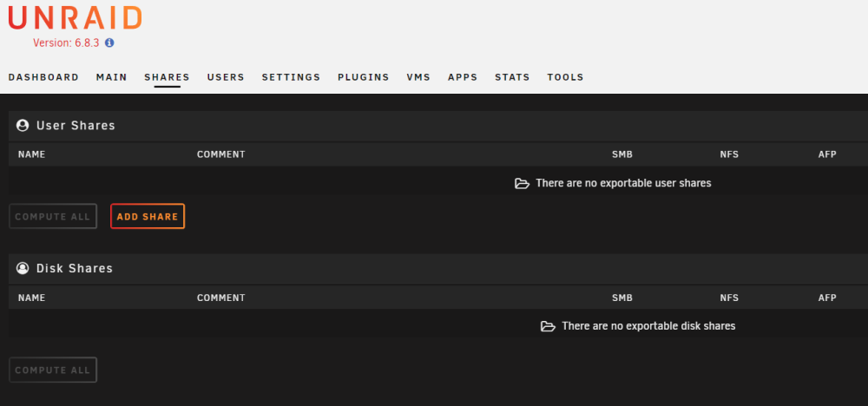Go to the Main tab
This screenshot has width=868, height=406.
(x=112, y=77)
